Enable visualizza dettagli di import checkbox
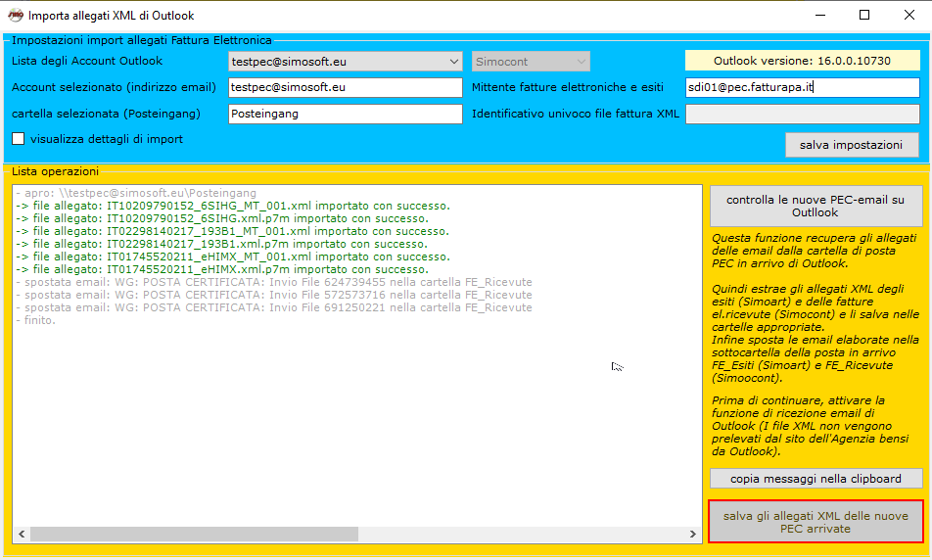The width and height of the screenshot is (932, 560). [19, 139]
